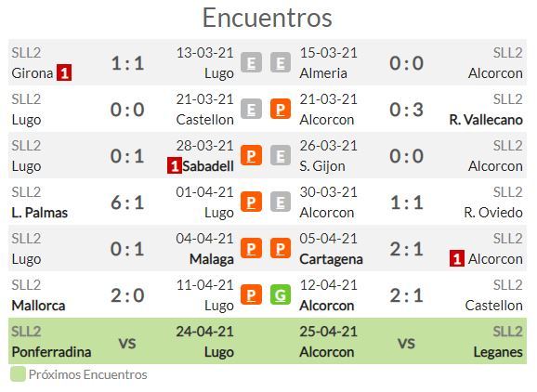Click the orange P badge for Mallorca vs Lugo
Viewport: 537px width, 392px height.
click(x=251, y=294)
